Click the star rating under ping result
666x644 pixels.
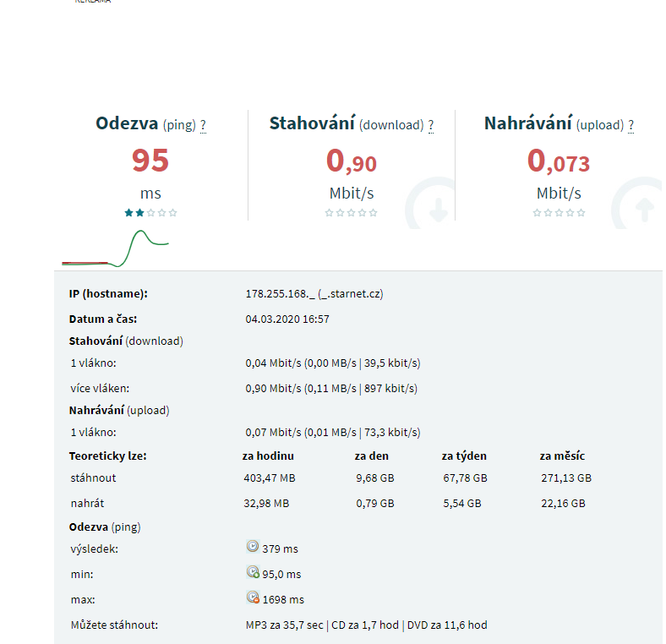[150, 213]
